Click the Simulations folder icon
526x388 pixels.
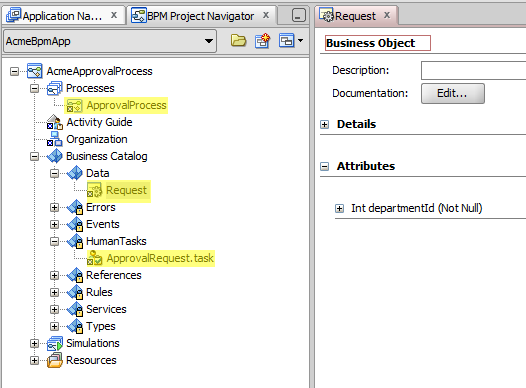pos(54,343)
